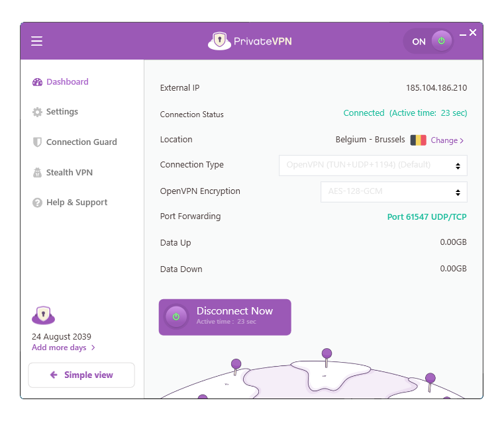
Task: Open the hamburger menu
Action: (x=36, y=41)
